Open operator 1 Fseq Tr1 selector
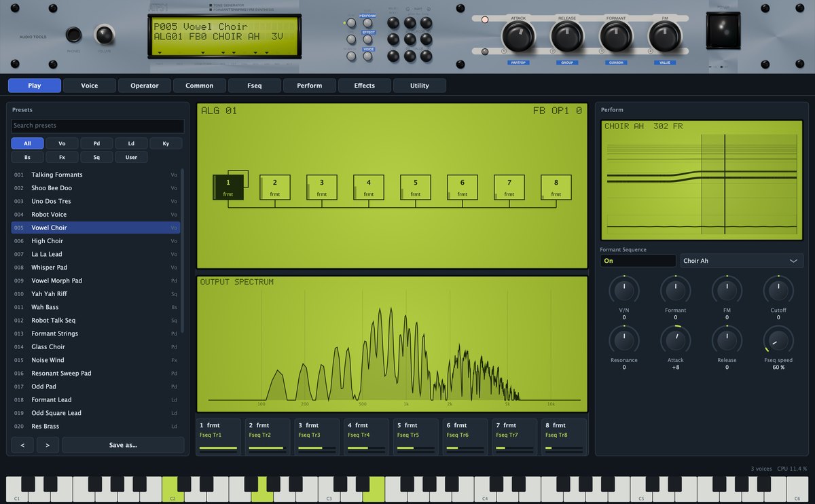 point(219,435)
